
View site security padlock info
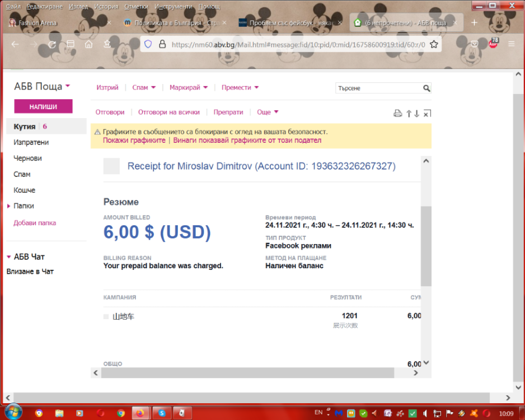click(162, 44)
